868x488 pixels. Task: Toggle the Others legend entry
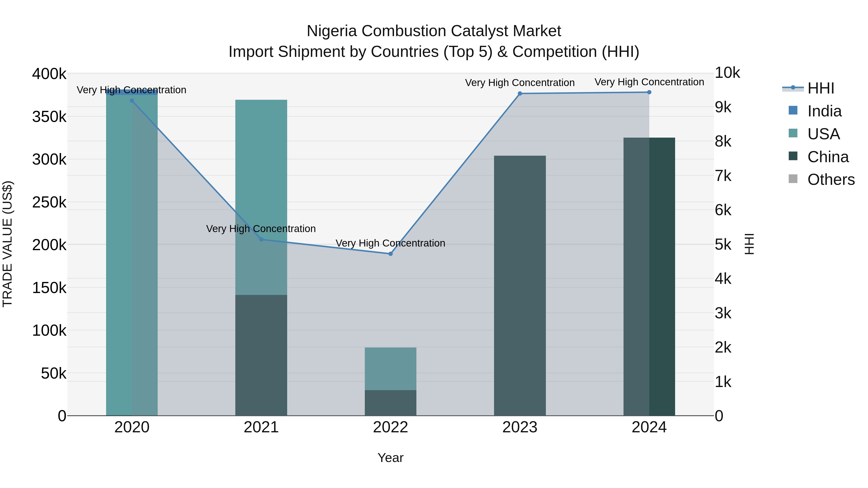821,180
